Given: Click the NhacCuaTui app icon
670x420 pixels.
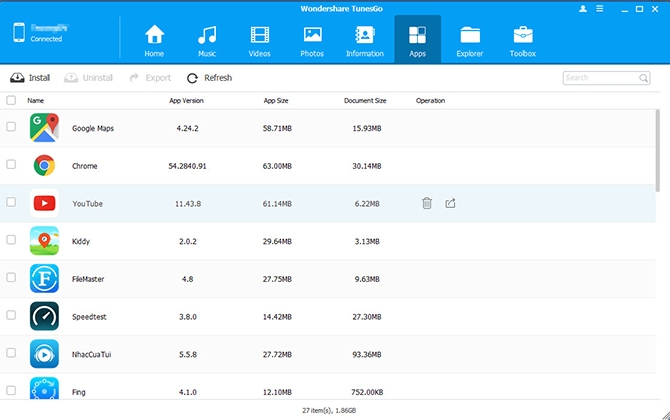Looking at the screenshot, I should point(44,354).
